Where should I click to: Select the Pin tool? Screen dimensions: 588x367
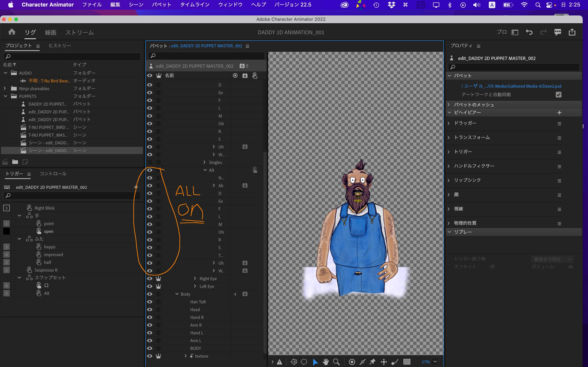[372, 362]
